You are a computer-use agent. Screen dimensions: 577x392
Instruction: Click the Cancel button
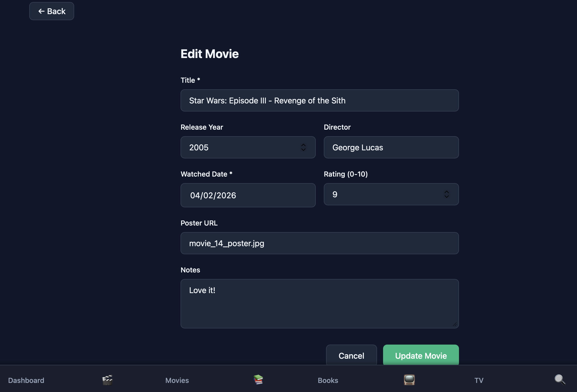click(351, 356)
